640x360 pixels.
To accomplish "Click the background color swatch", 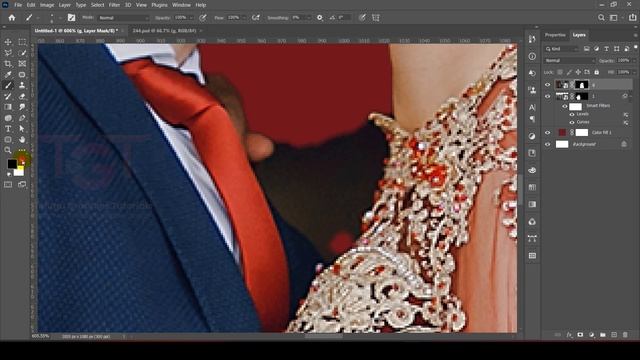I will click(19, 171).
